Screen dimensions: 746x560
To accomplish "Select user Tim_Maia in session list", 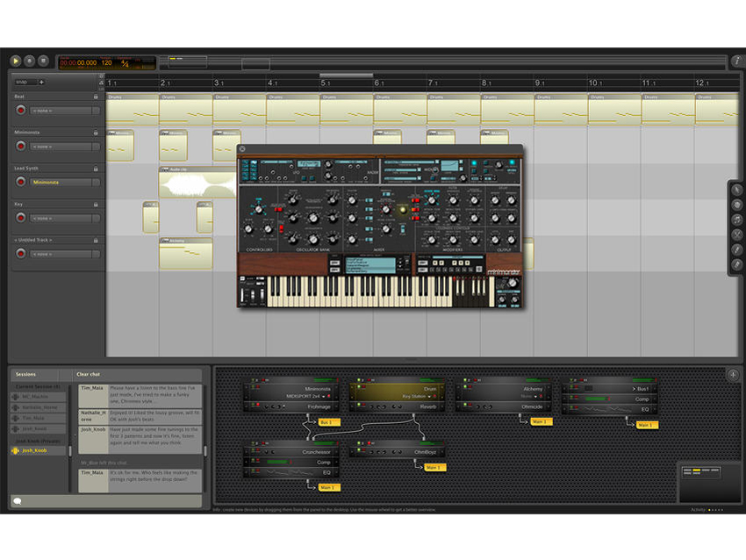I will pos(39,418).
